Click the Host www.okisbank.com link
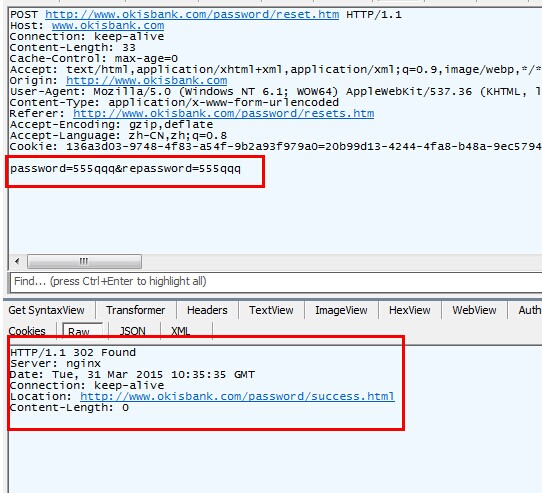This screenshot has height=493, width=542. pyautogui.click(x=108, y=26)
